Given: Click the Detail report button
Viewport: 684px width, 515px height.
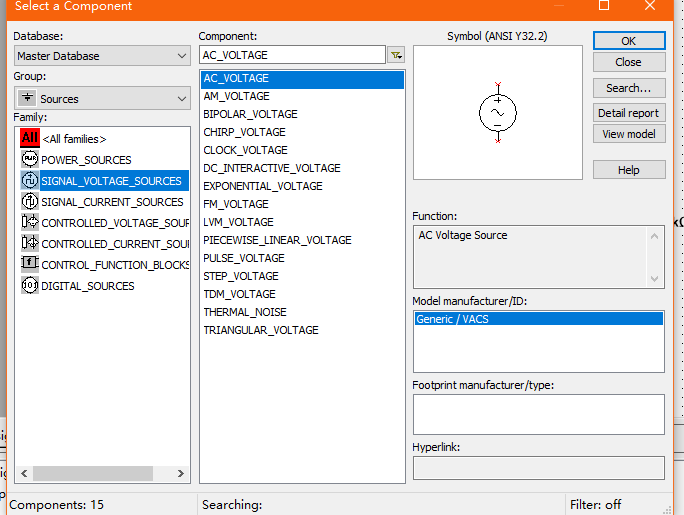Looking at the screenshot, I should pos(629,113).
